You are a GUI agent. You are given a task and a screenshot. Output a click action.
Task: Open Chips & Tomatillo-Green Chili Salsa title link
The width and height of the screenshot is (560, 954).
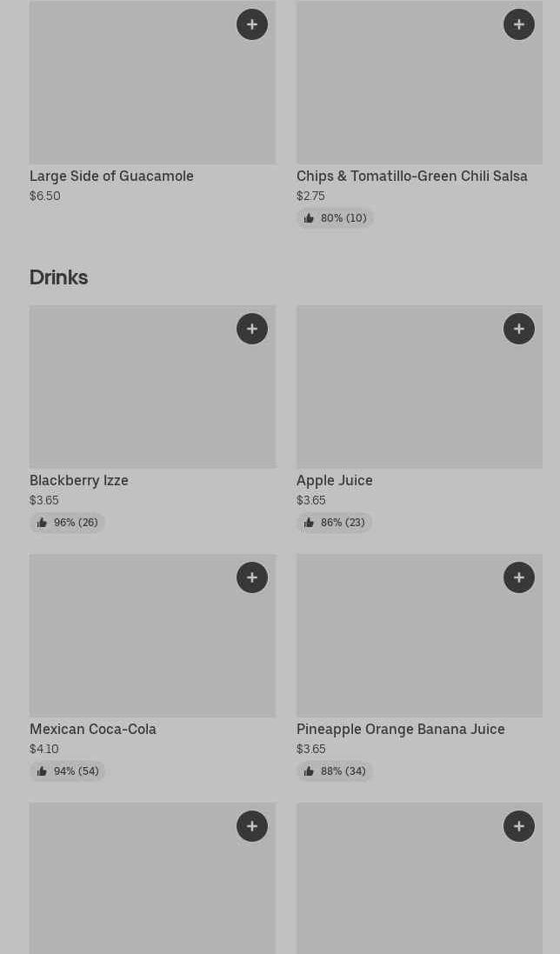pos(411,176)
